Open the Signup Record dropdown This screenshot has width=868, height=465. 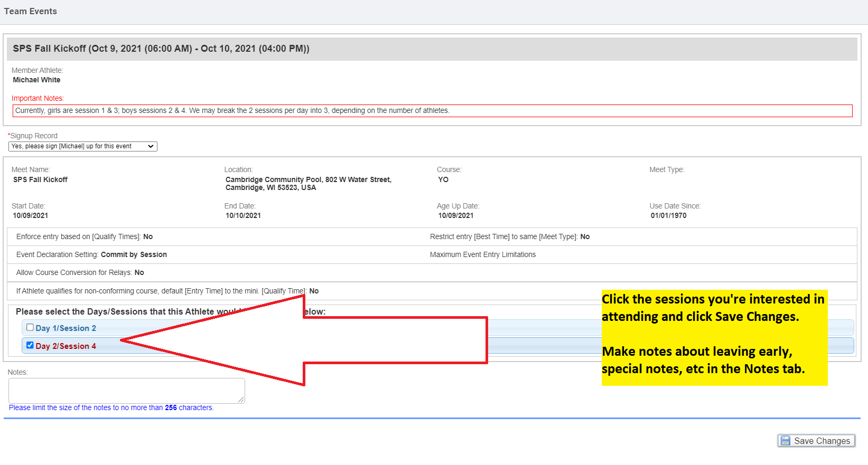point(83,146)
